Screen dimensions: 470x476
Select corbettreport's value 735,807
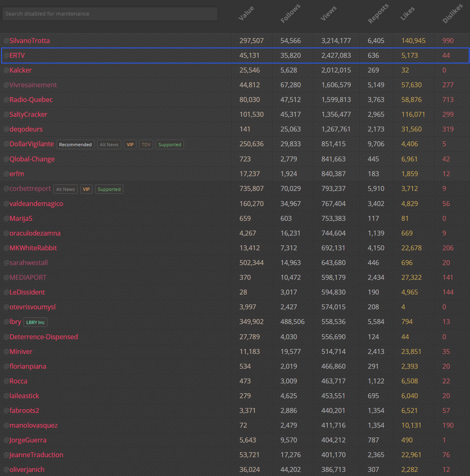coord(252,188)
